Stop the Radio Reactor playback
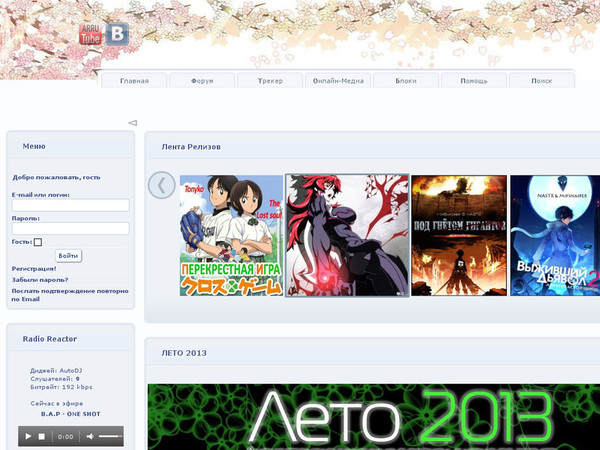Viewport: 600px width, 450px height. pyautogui.click(x=42, y=436)
